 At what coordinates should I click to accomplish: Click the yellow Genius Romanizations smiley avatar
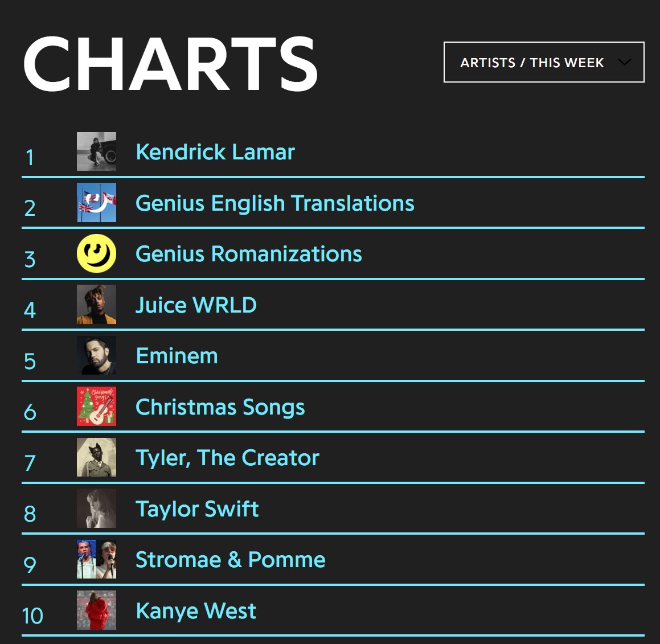tap(96, 253)
